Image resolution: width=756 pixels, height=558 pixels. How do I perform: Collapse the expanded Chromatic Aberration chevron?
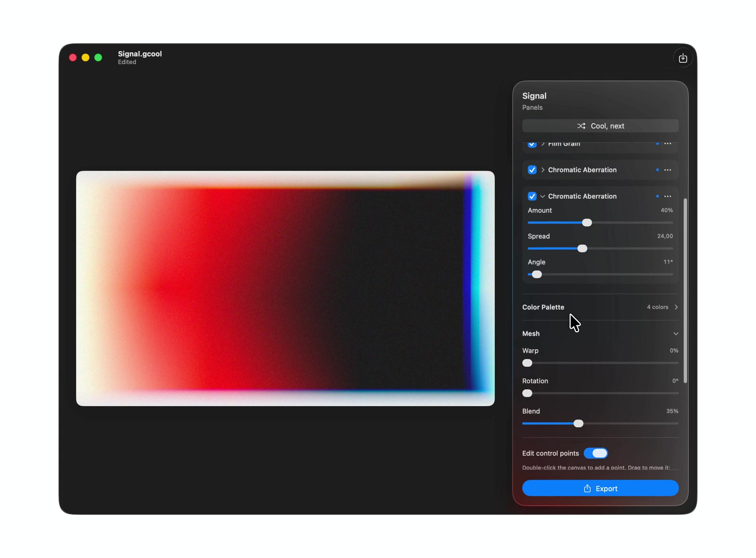(x=543, y=196)
